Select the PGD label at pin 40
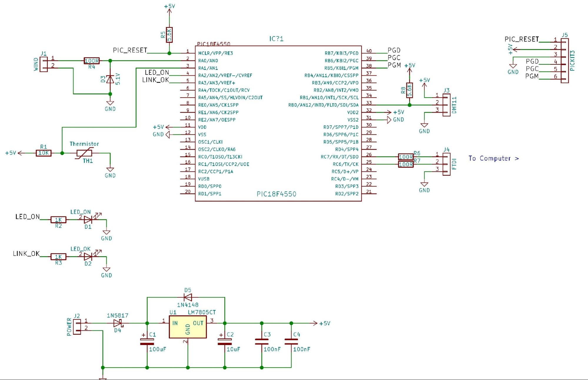Viewport: 588px width, 380px height. coord(394,50)
